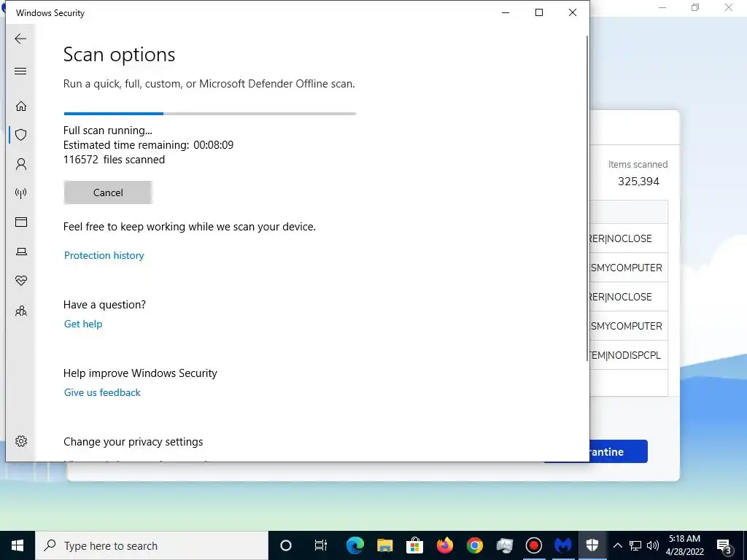
Task: Open the Windows Start menu
Action: (18, 545)
